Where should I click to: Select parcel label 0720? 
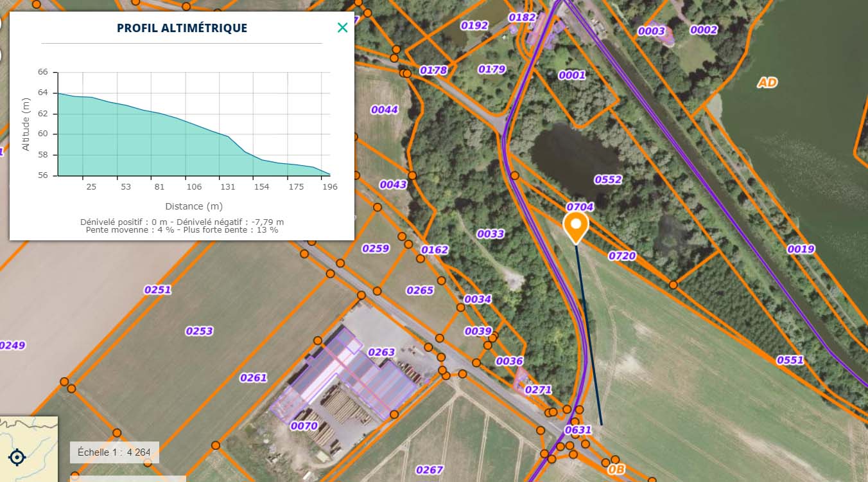click(x=621, y=256)
